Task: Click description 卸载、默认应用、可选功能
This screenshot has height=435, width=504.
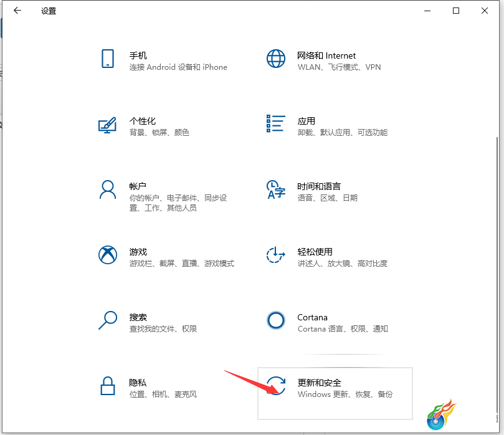Action: [342, 133]
